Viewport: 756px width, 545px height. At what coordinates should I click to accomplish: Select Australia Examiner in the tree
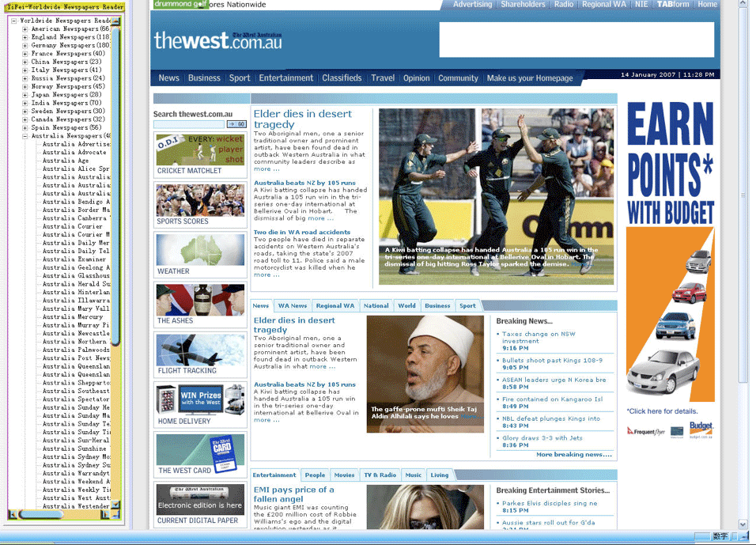click(x=74, y=259)
